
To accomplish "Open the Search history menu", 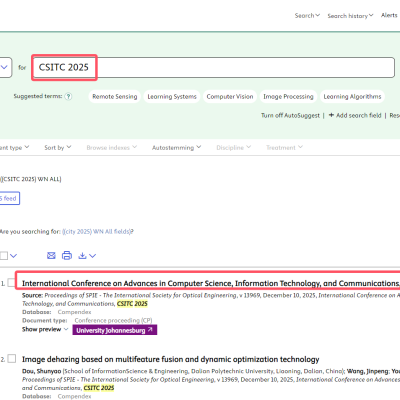I will click(x=350, y=16).
